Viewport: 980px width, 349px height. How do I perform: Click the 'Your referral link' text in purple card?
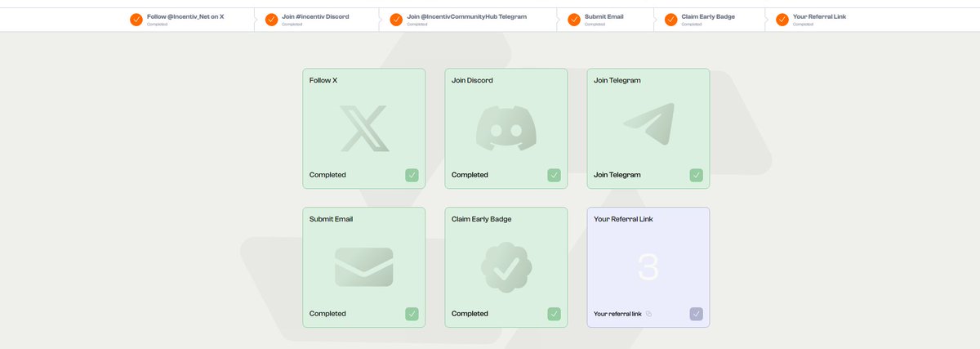pyautogui.click(x=617, y=314)
